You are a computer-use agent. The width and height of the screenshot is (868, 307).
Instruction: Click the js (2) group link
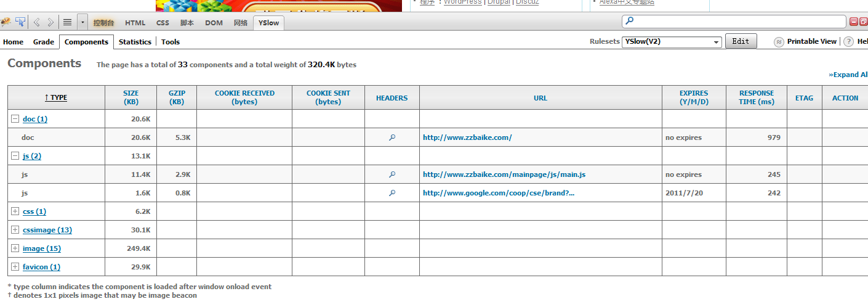32,156
